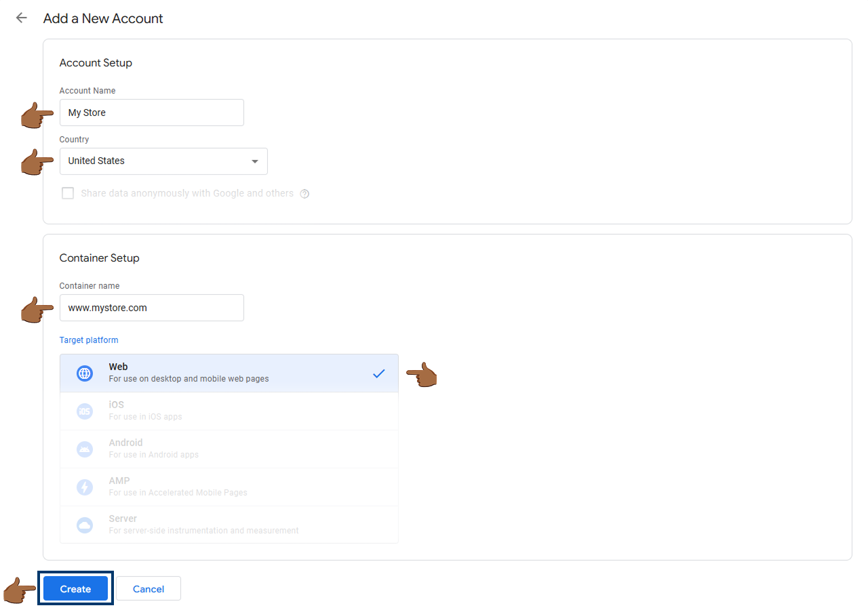Click the Create button
The height and width of the screenshot is (610, 868).
75,588
